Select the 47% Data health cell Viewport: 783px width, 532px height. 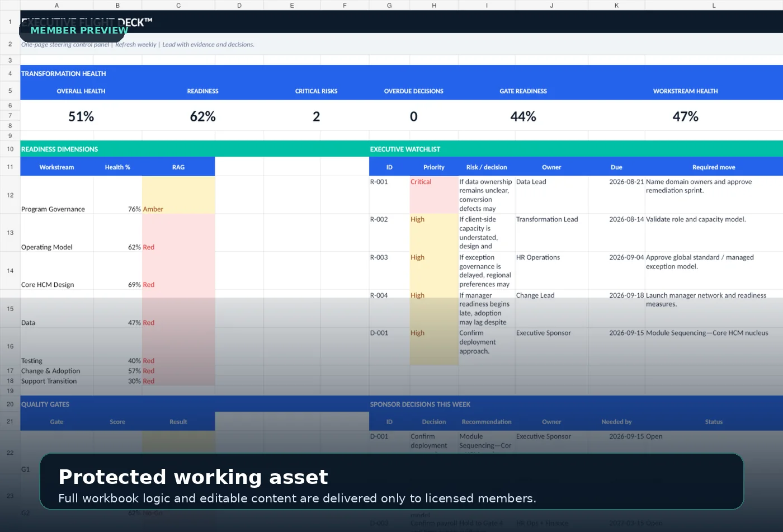(117, 309)
